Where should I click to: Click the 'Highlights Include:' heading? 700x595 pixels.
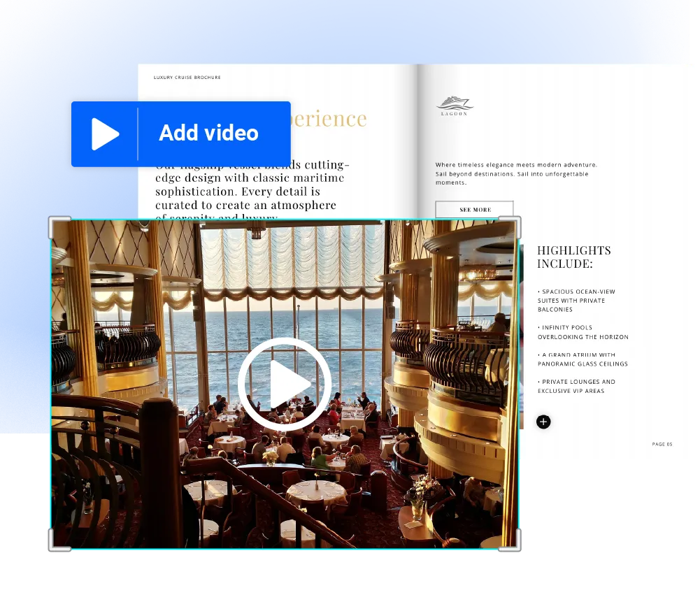(573, 257)
